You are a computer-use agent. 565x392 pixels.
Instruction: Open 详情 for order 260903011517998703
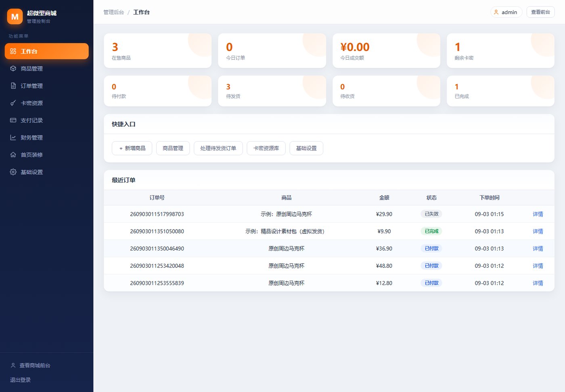click(538, 214)
